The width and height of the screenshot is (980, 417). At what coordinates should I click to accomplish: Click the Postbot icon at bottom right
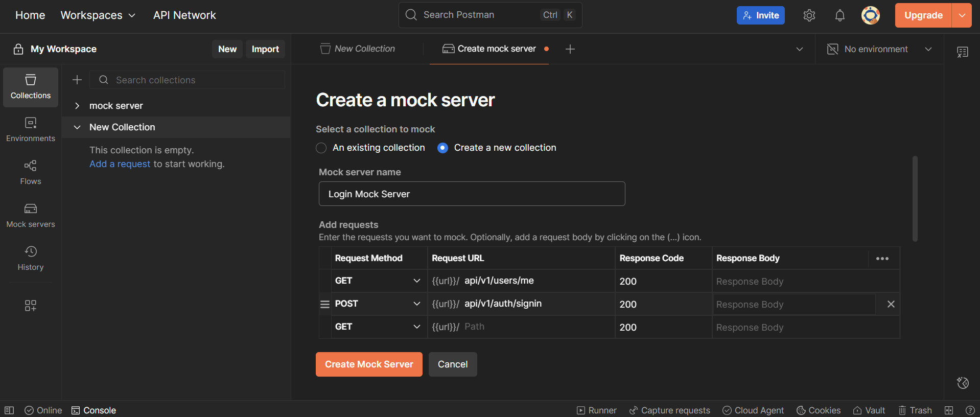(x=963, y=383)
